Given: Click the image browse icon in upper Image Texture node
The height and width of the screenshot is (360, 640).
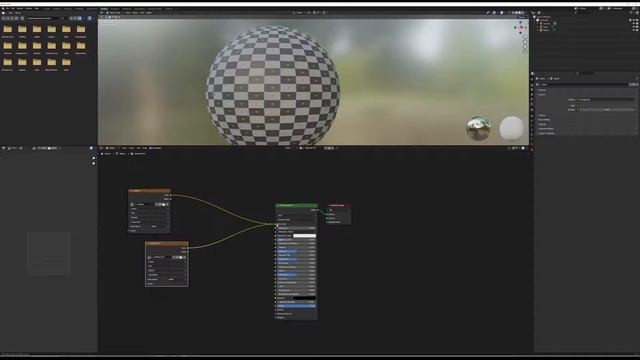Looking at the screenshot, I should click(x=132, y=204).
